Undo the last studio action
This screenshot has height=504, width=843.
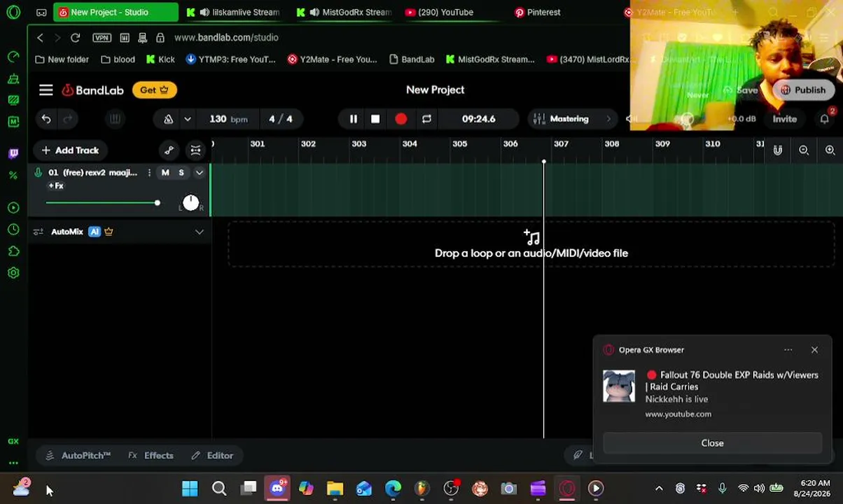[46, 119]
